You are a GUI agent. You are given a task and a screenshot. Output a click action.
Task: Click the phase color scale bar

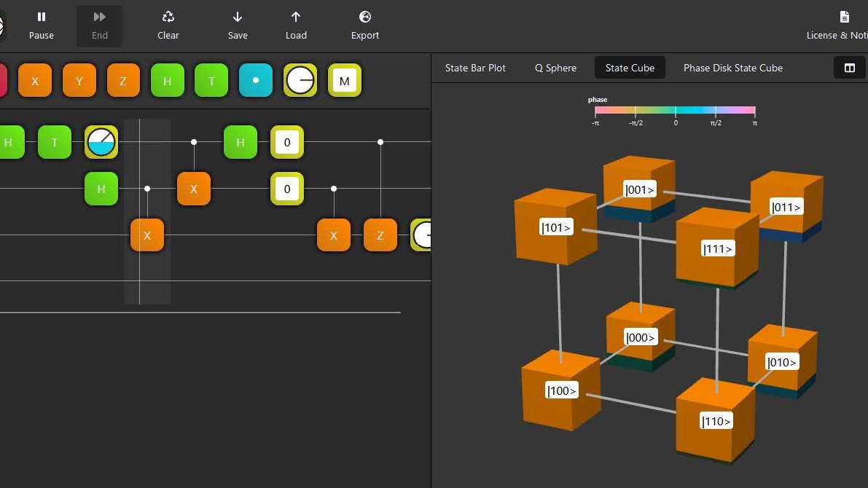click(675, 110)
